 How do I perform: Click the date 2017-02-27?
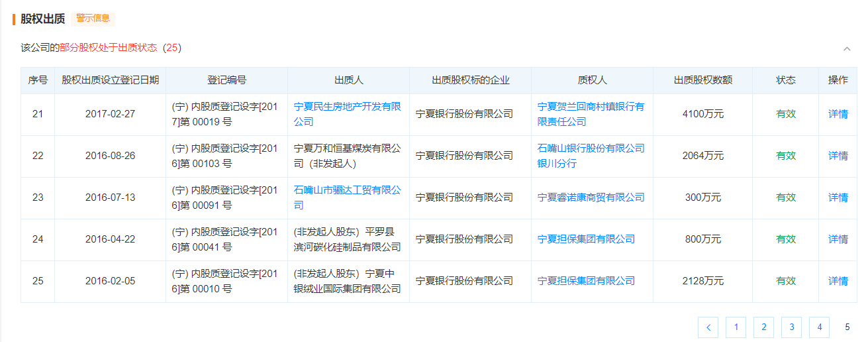tap(111, 114)
